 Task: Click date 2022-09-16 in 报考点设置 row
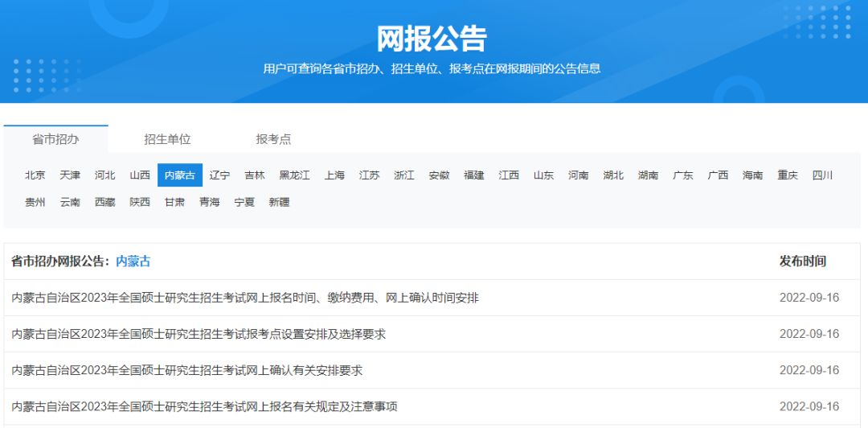(x=809, y=334)
